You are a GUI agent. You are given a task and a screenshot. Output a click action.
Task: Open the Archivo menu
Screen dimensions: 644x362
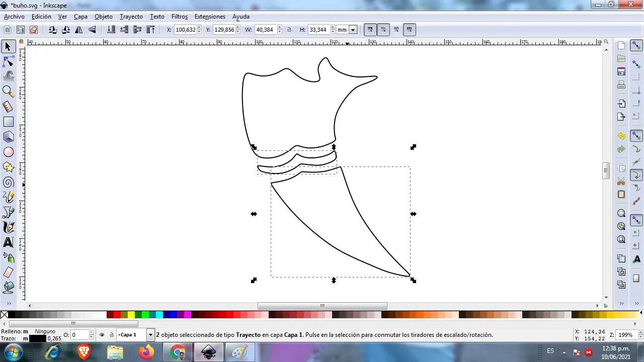[x=14, y=17]
